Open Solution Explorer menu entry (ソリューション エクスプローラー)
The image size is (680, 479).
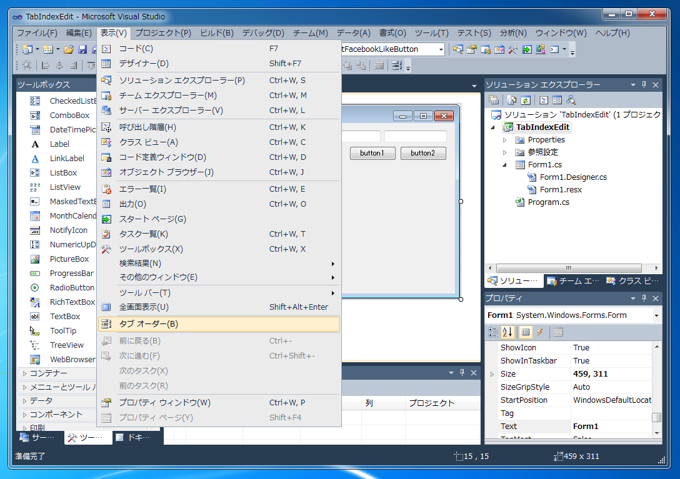pyautogui.click(x=219, y=80)
